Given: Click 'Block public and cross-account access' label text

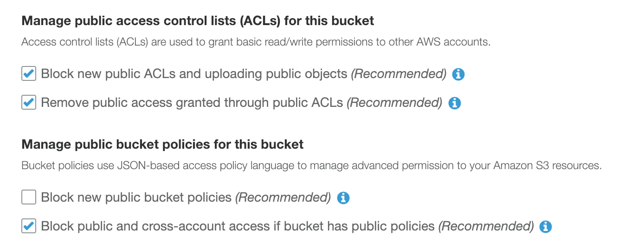Looking at the screenshot, I should pyautogui.click(x=238, y=226).
